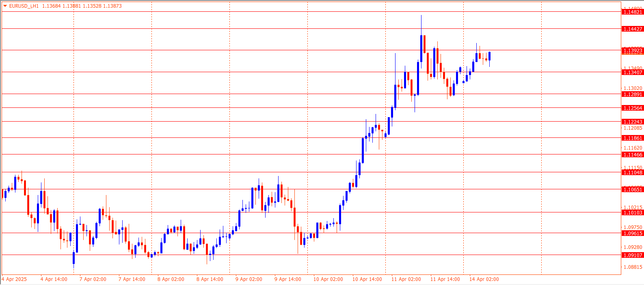Click the 1.09280 price scale value
644x285 pixels.
click(x=633, y=247)
